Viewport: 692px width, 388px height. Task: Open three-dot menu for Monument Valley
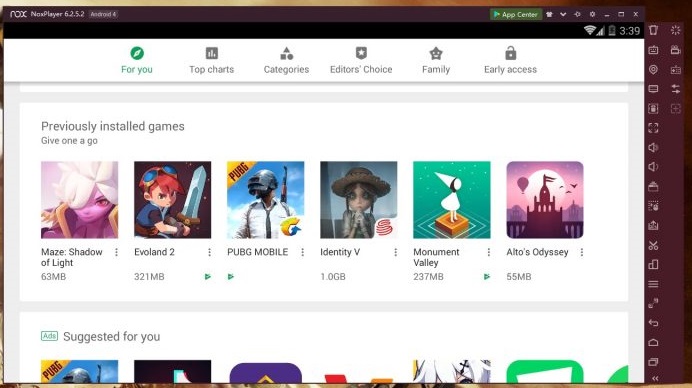pos(489,252)
